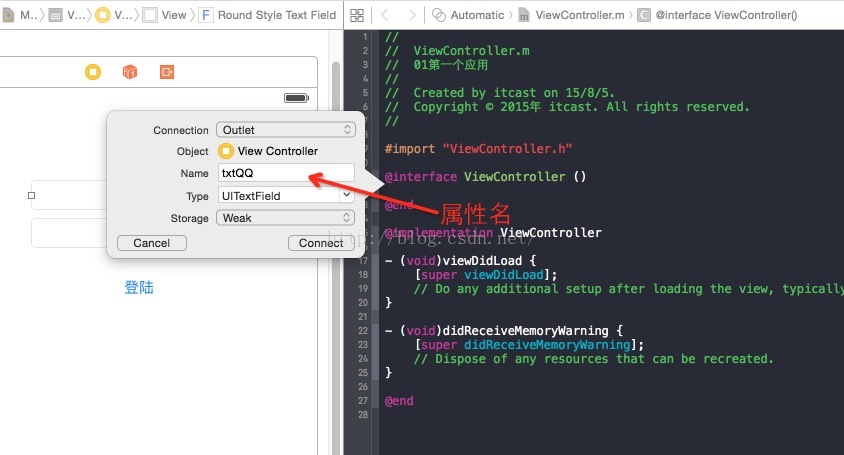Open the Automatic assistant mode item

pyautogui.click(x=469, y=15)
